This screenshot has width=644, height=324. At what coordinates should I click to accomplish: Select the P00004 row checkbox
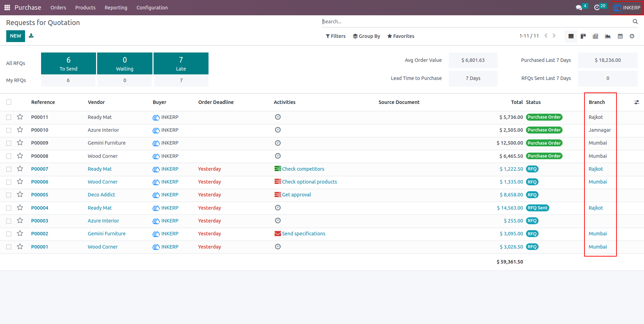tap(9, 208)
